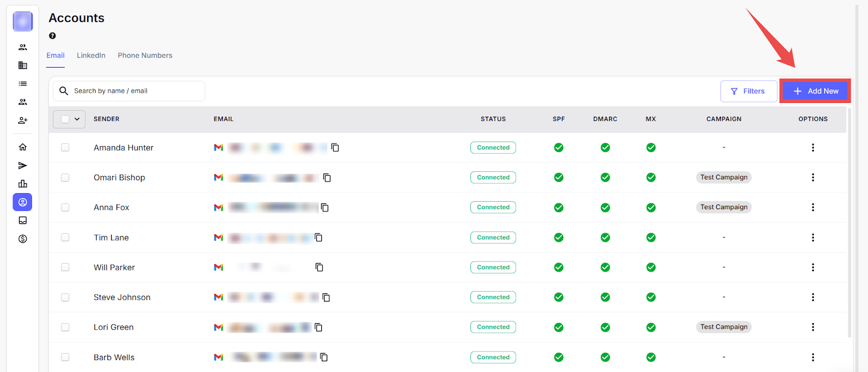Screen dimensions: 868x372
Task: Open the Filters dropdown
Action: tap(748, 91)
